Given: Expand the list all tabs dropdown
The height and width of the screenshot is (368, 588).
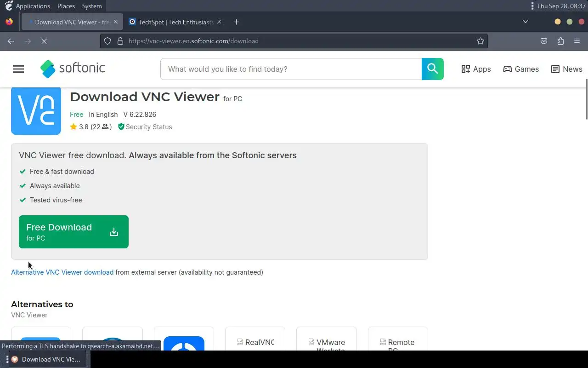Looking at the screenshot, I should tap(526, 22).
